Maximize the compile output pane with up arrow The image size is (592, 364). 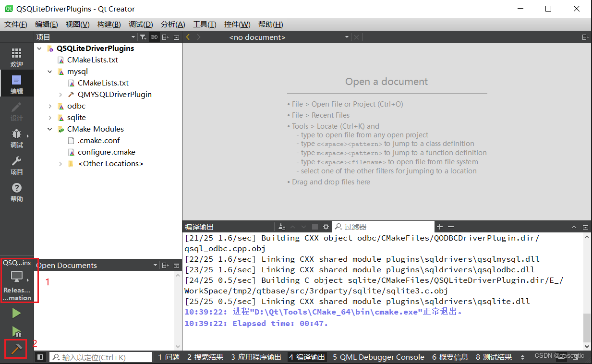point(574,227)
